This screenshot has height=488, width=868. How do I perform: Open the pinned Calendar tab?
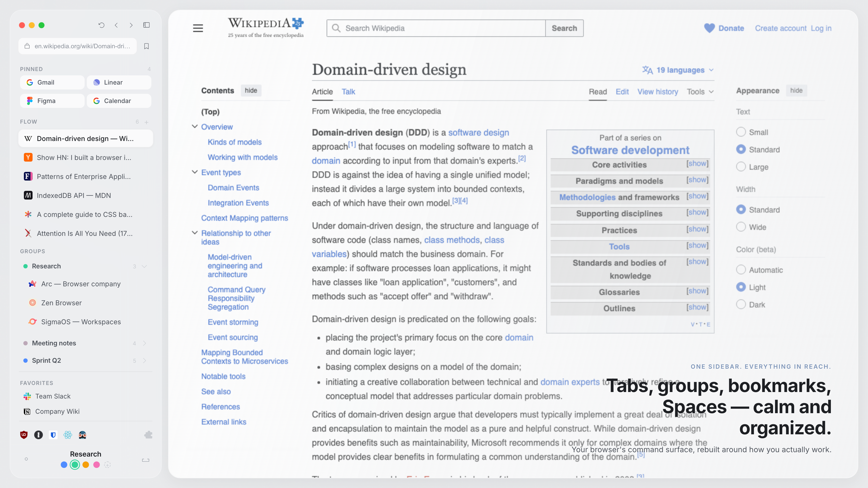(119, 101)
